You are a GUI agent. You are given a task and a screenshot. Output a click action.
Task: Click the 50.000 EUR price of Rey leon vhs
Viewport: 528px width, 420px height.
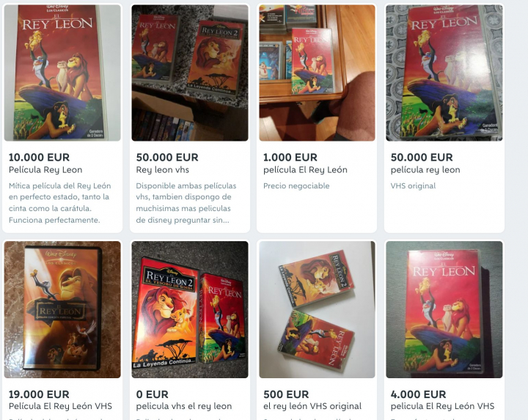pos(167,157)
